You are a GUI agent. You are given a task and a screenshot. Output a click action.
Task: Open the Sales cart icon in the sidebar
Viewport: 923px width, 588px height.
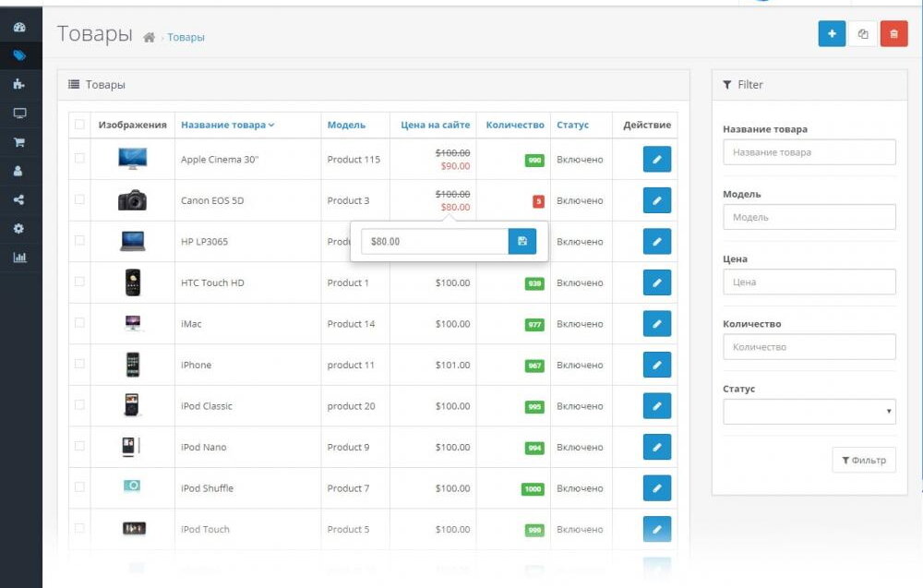tap(19, 142)
